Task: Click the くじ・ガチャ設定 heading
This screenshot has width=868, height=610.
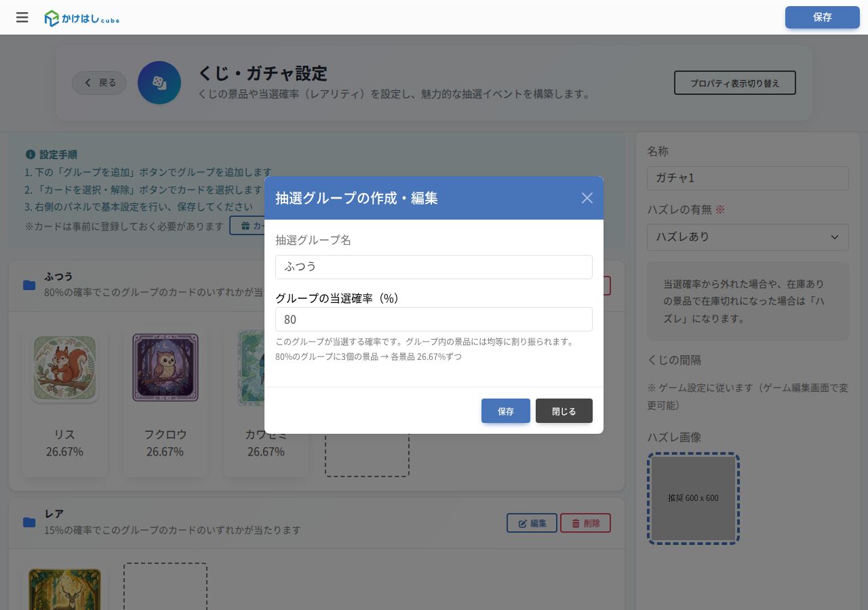Action: click(262, 73)
